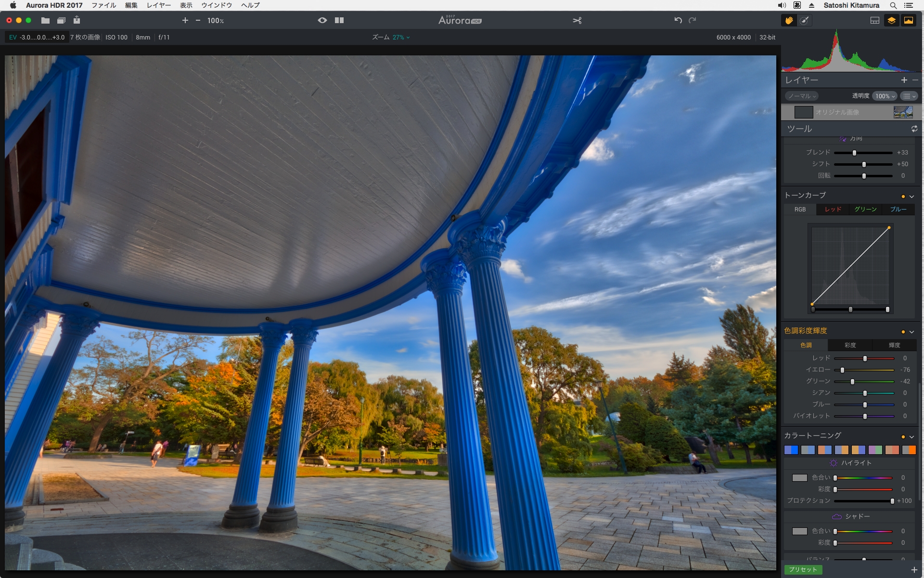Toggle the eye quick-preview button
The image size is (924, 578).
coord(322,20)
